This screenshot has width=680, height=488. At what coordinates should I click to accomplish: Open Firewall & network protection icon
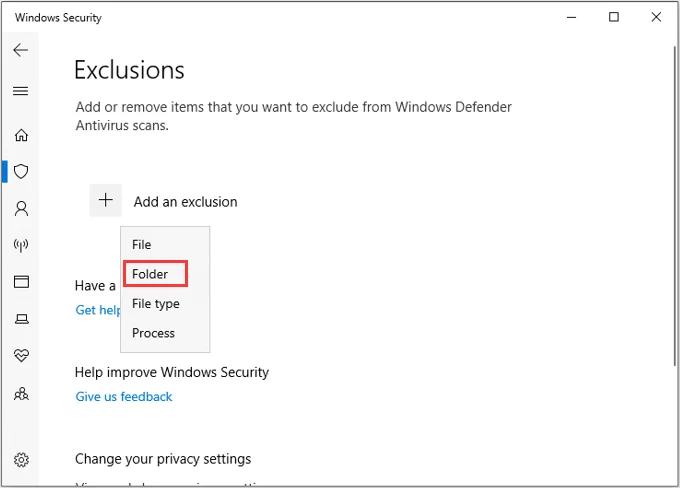click(21, 245)
